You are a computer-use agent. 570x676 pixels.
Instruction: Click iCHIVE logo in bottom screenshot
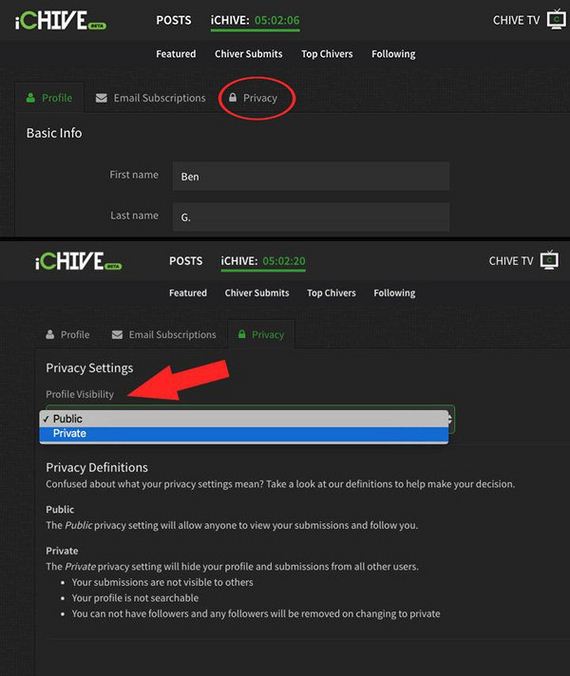point(78,261)
